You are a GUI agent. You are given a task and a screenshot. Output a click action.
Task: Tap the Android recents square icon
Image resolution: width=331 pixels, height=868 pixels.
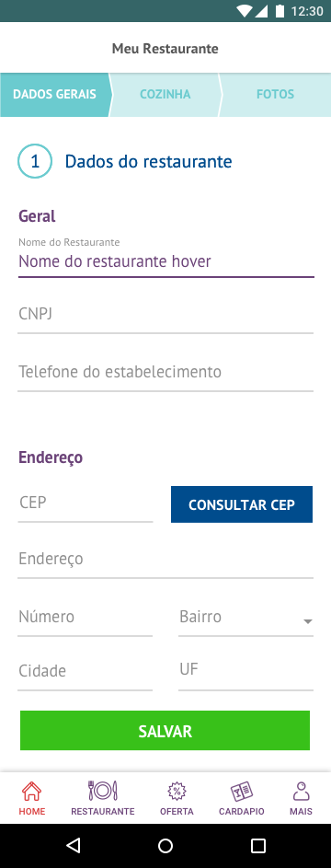[x=258, y=845]
